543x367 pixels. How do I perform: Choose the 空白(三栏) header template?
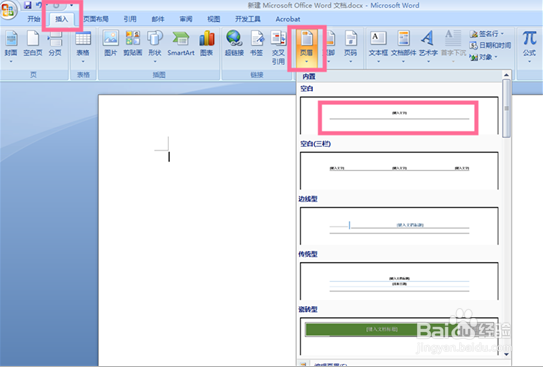399,171
